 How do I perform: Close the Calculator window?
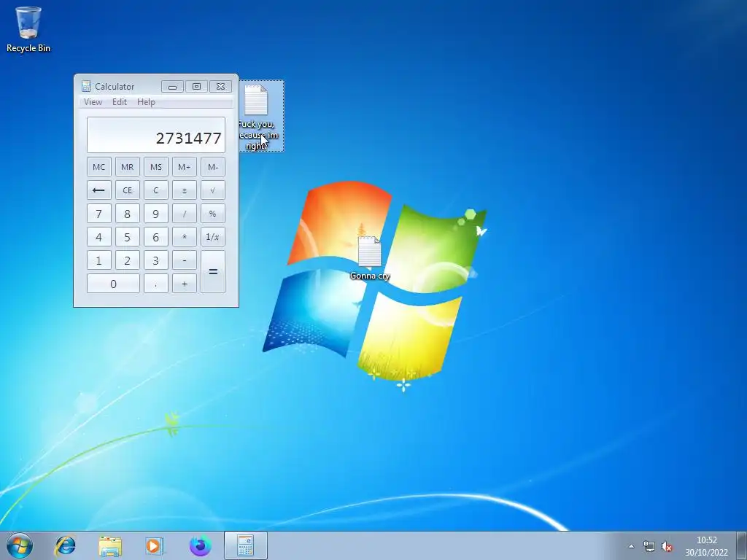click(220, 87)
